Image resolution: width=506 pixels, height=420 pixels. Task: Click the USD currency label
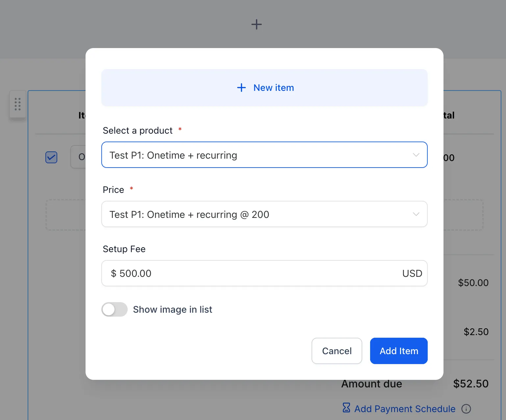[x=412, y=273]
